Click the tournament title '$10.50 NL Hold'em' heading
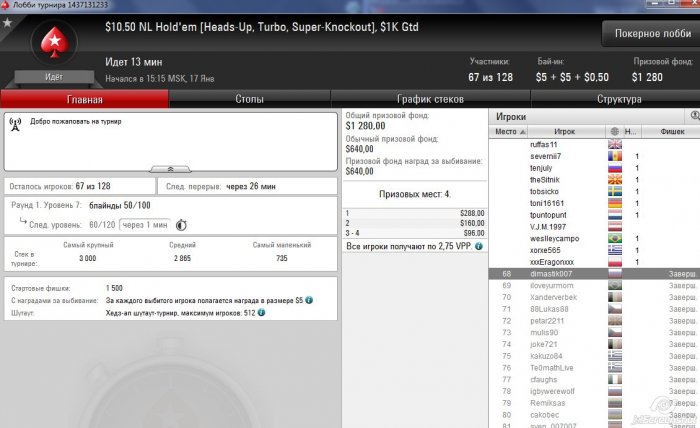The width and height of the screenshot is (700, 428). [x=262, y=27]
